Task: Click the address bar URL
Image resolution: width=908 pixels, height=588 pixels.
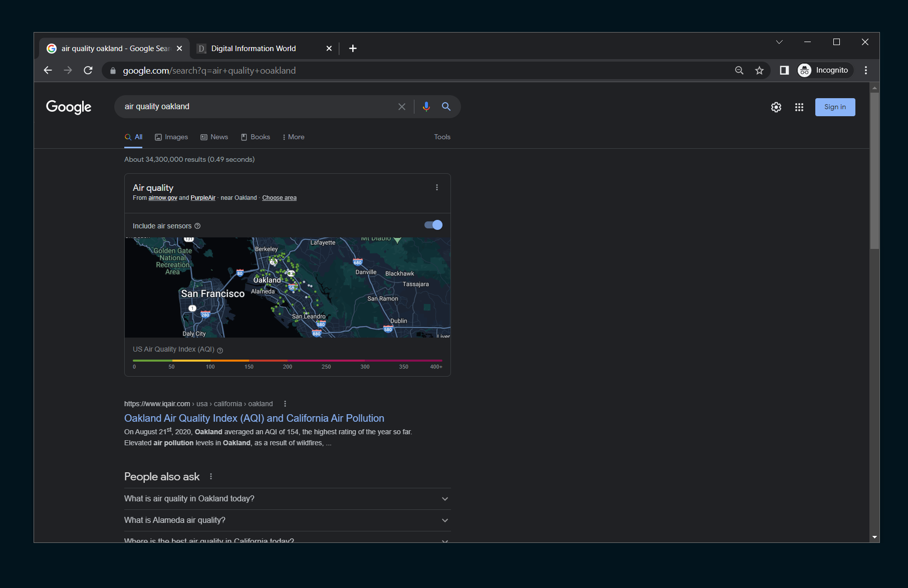Action: 209,71
